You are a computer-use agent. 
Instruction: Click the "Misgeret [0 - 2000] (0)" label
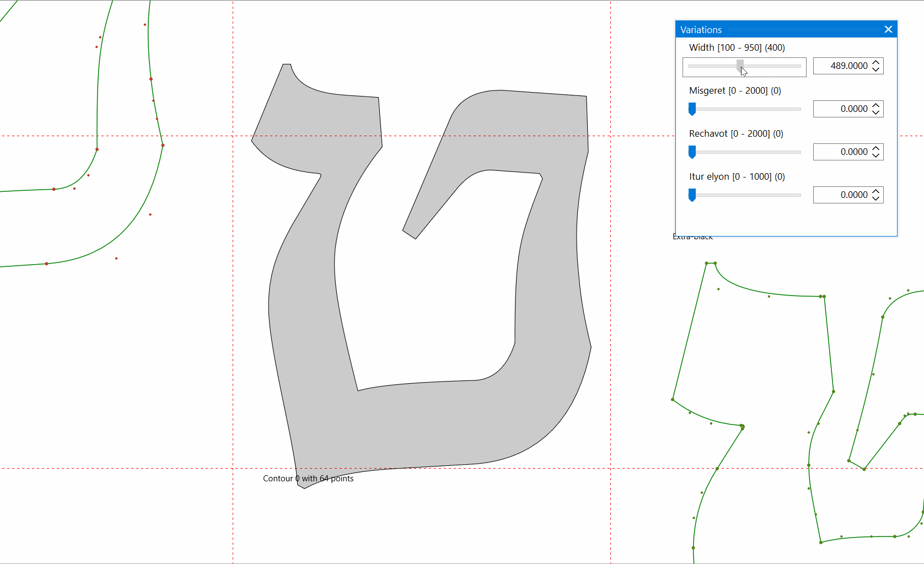(735, 90)
